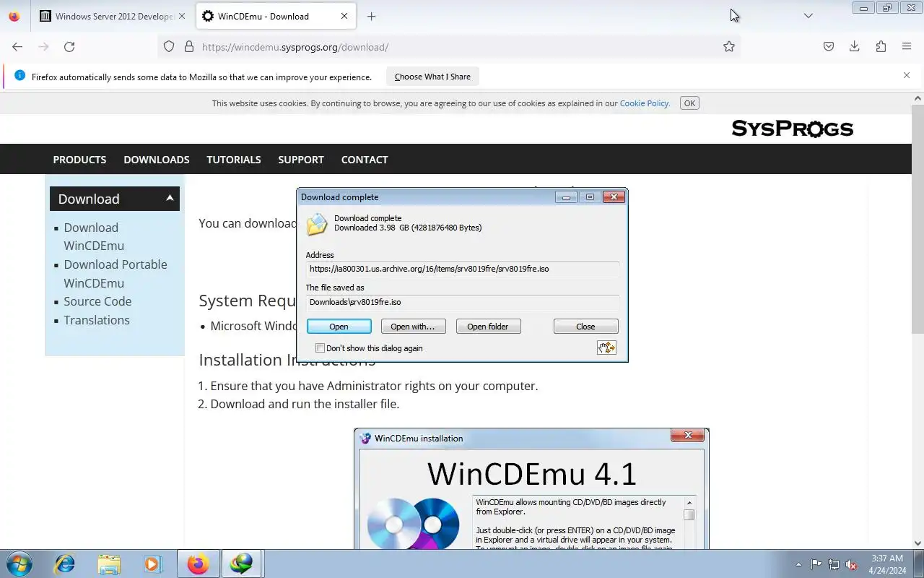Open the downloaded srv8019fre.iso file
Screen dimensions: 924x578
click(339, 327)
